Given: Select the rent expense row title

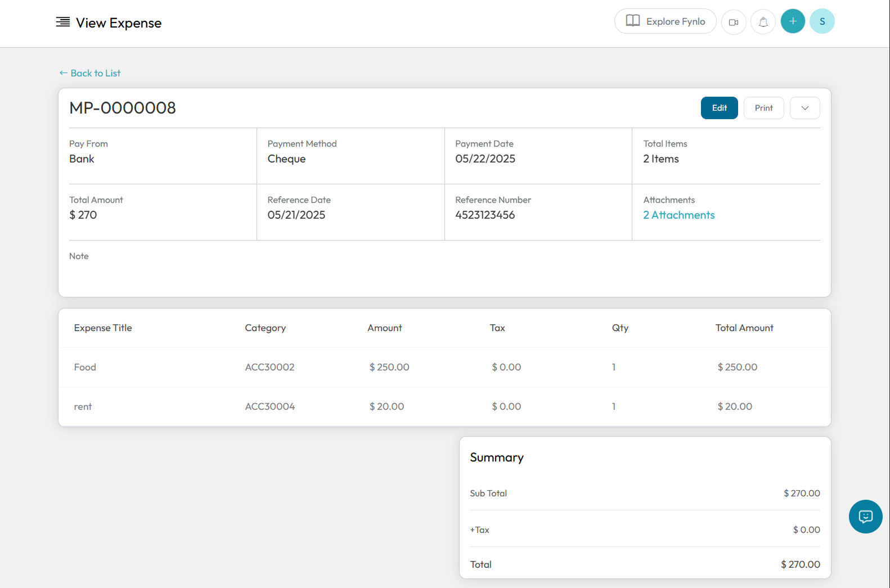Looking at the screenshot, I should 83,406.
